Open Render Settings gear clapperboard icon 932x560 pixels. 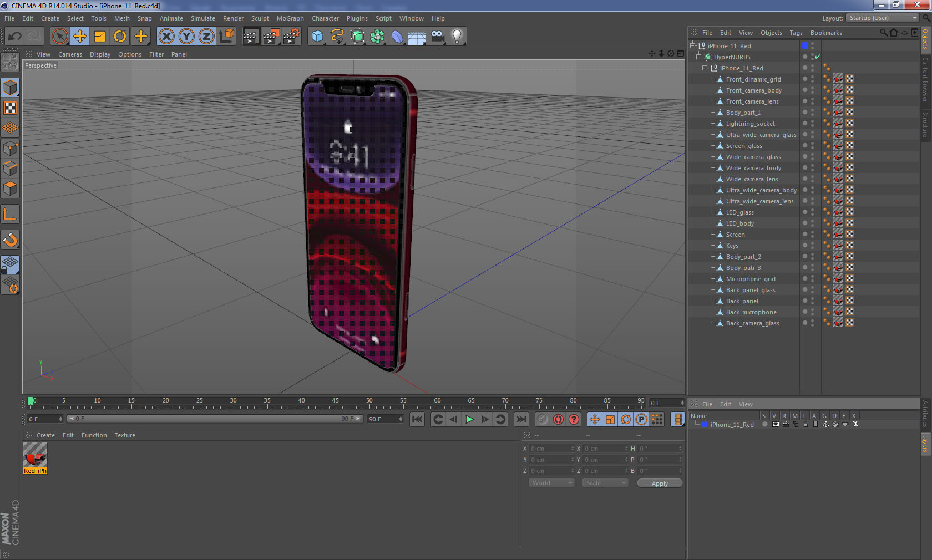coord(292,37)
